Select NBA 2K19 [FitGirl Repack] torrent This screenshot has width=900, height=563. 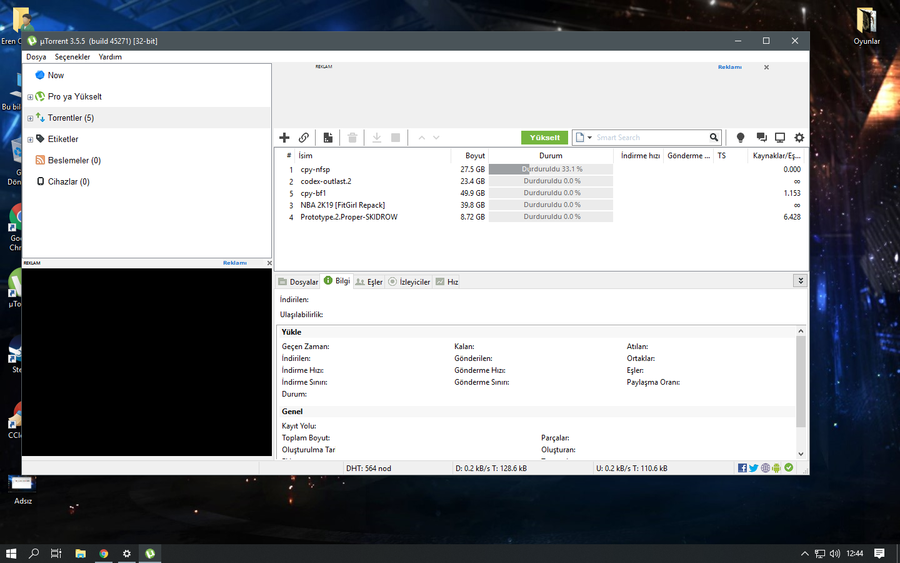click(540, 205)
